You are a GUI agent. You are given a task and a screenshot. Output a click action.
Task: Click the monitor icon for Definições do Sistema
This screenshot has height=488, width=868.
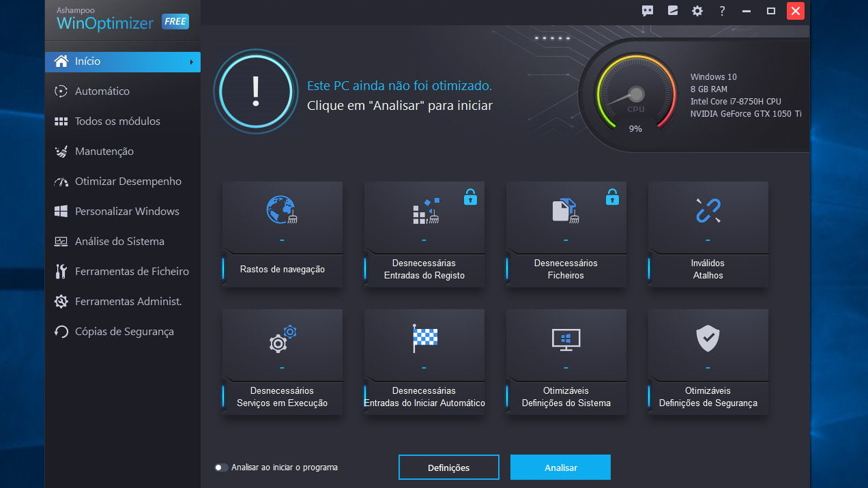coord(566,339)
